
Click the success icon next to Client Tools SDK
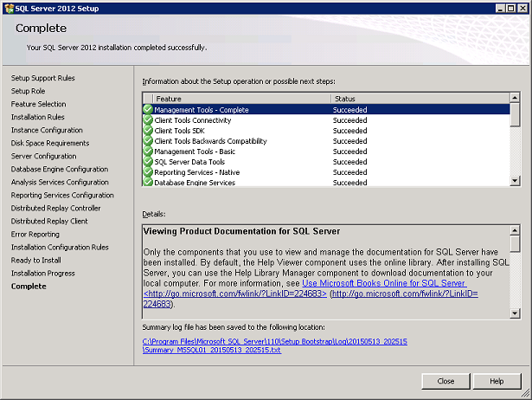[148, 131]
